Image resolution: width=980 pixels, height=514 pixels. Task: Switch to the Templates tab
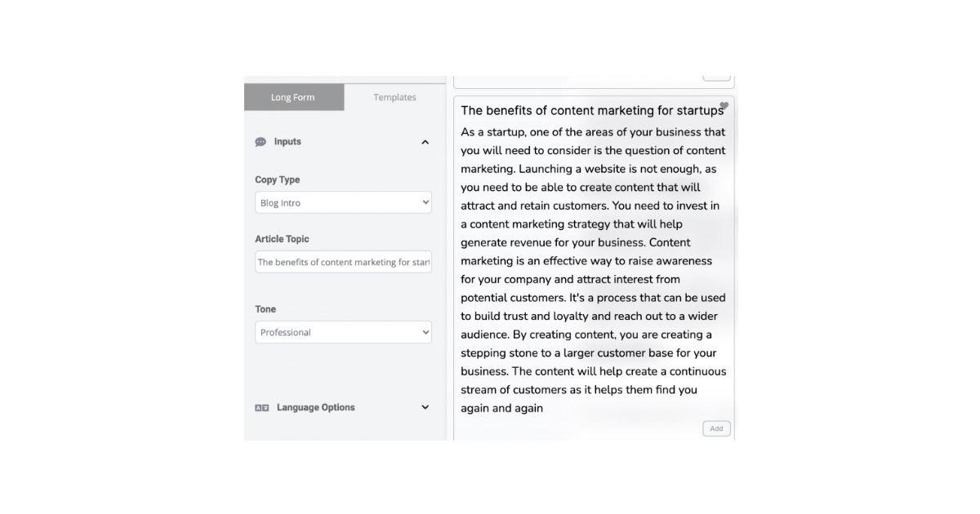coord(394,97)
